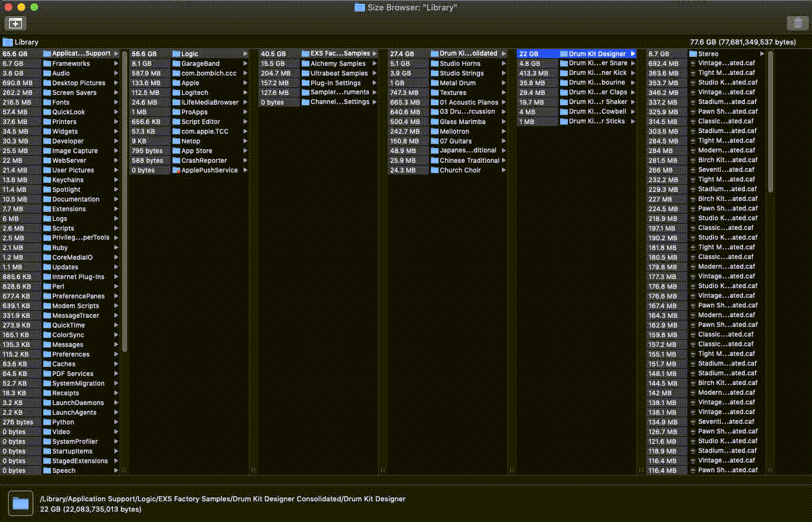Click the Glass Marimba folder icon
Image resolution: width=812 pixels, height=522 pixels.
pos(435,121)
